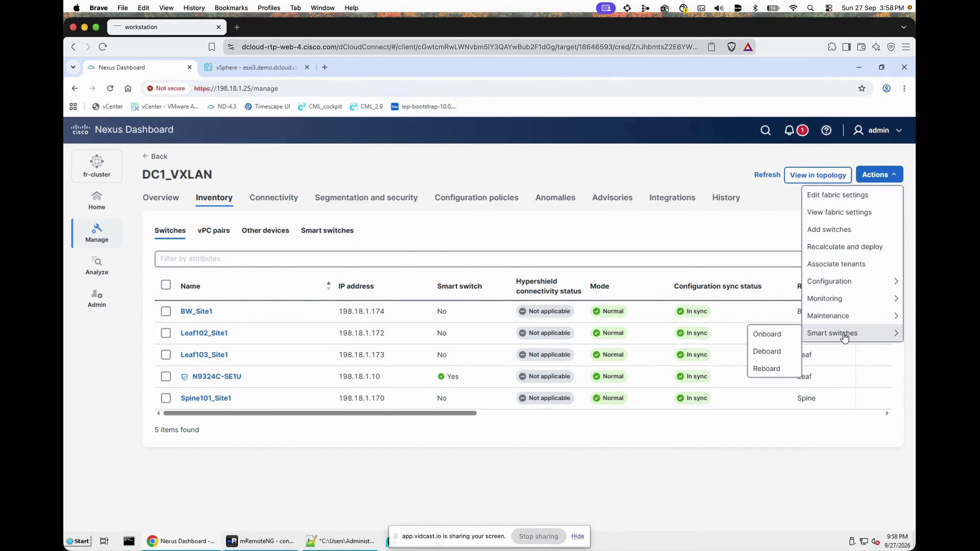
Task: Click the View in topology button
Action: point(818,175)
